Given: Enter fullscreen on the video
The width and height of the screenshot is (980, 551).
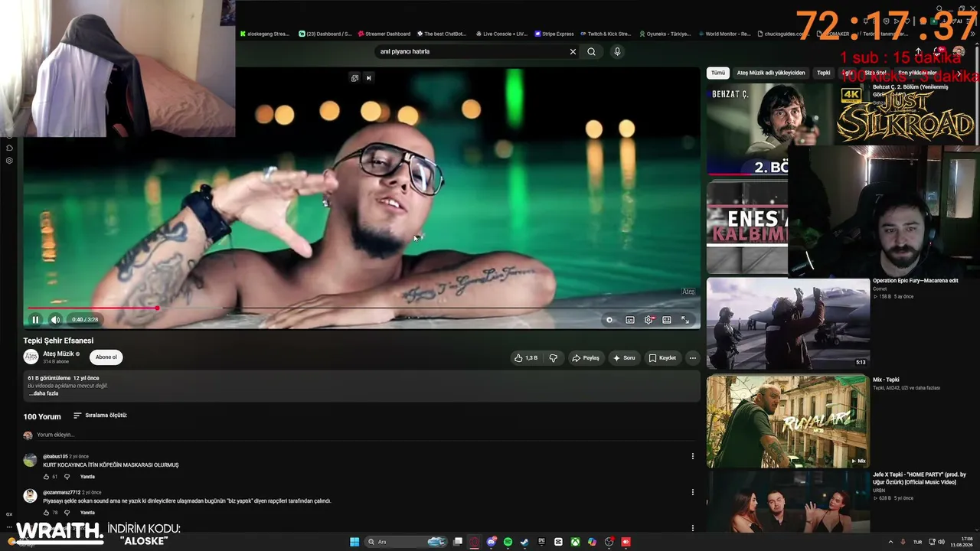Looking at the screenshot, I should pos(685,320).
